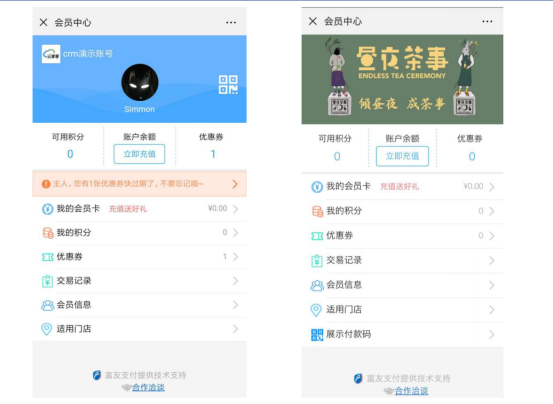
Task: Click 立即充值 button in right screen
Action: [402, 156]
